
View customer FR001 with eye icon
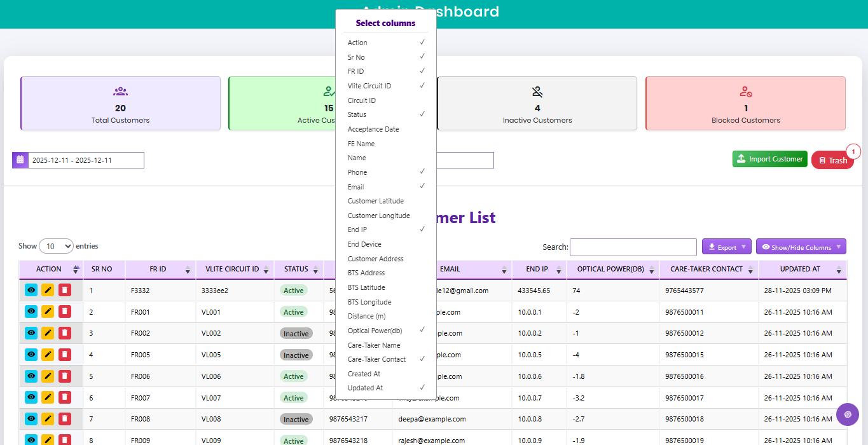31,311
